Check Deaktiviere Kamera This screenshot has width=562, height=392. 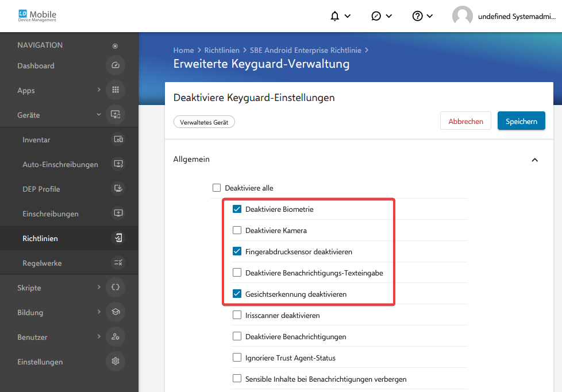point(237,230)
